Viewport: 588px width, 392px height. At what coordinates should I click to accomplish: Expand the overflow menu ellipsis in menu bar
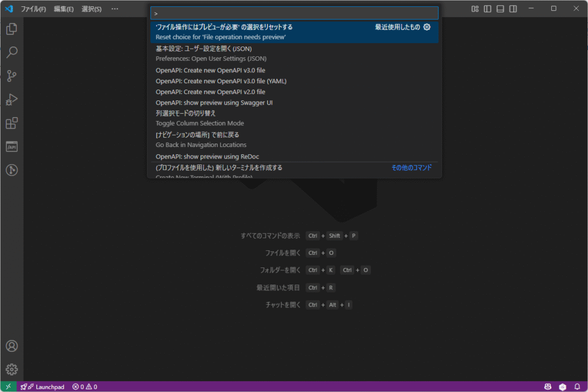tap(115, 9)
